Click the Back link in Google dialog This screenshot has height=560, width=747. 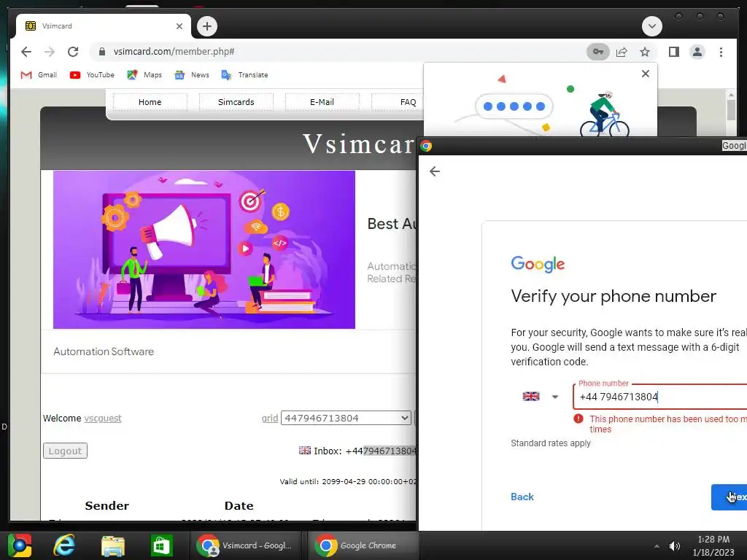(522, 497)
